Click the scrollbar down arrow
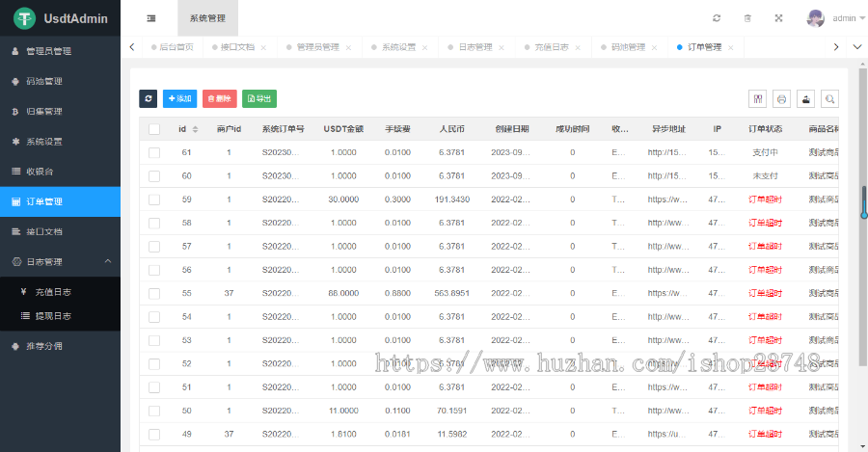The width and height of the screenshot is (868, 452). (862, 446)
